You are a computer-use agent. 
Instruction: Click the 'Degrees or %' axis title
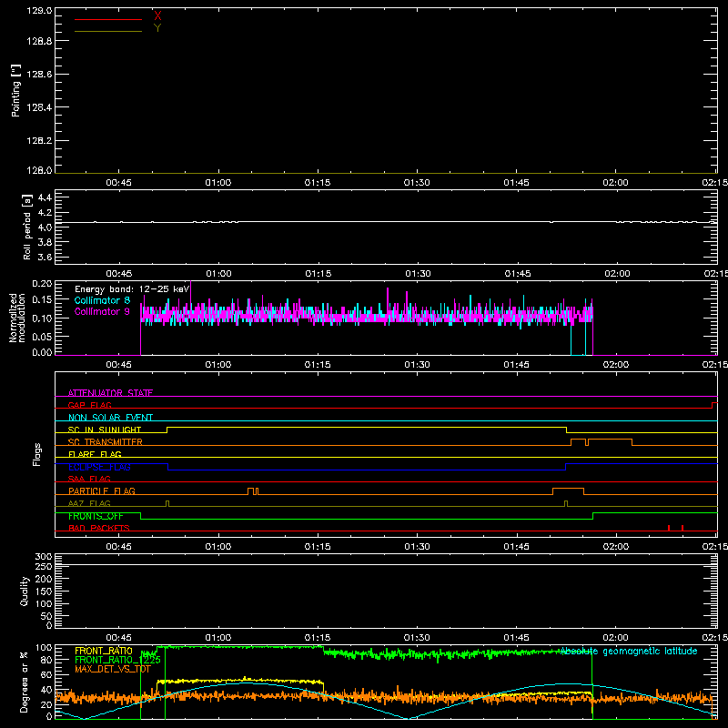coord(25,682)
